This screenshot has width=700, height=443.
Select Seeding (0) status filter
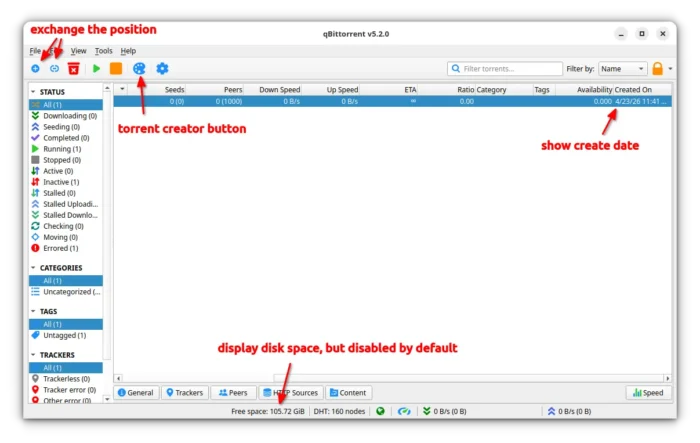[x=66, y=127]
